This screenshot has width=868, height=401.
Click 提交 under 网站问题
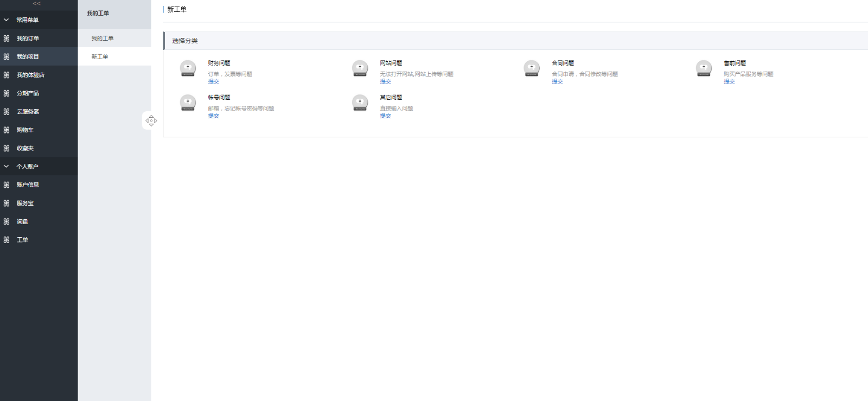pos(385,81)
